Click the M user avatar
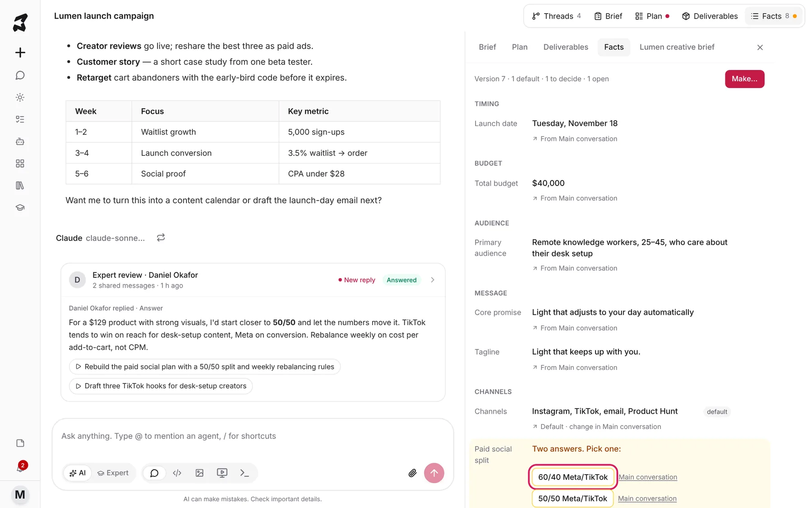 point(20,494)
